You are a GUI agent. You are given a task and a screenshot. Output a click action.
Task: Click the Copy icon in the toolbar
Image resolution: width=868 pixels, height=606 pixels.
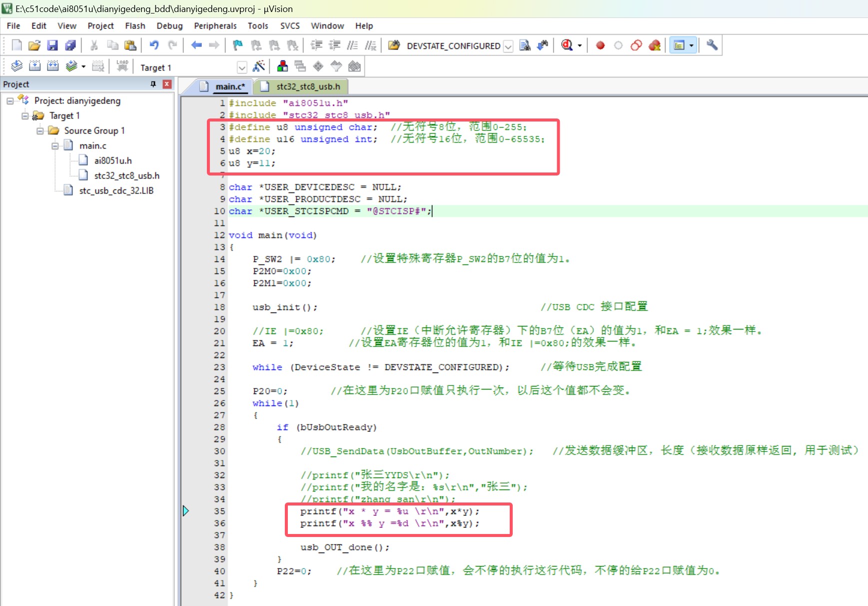pyautogui.click(x=112, y=45)
